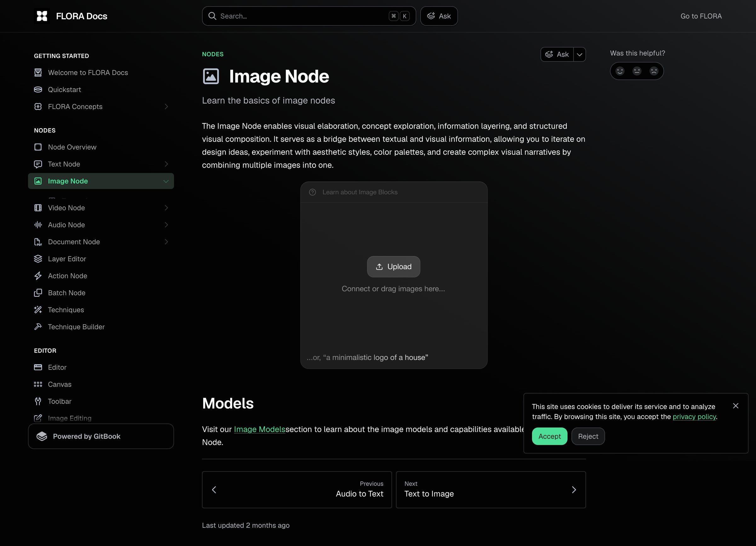Click the large image icon beside the Image Node title

[211, 76]
